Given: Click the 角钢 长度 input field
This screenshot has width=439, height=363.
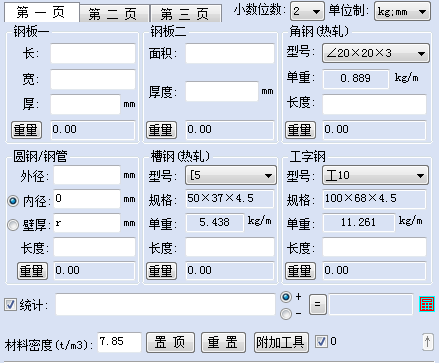Looking at the screenshot, I should [374, 104].
